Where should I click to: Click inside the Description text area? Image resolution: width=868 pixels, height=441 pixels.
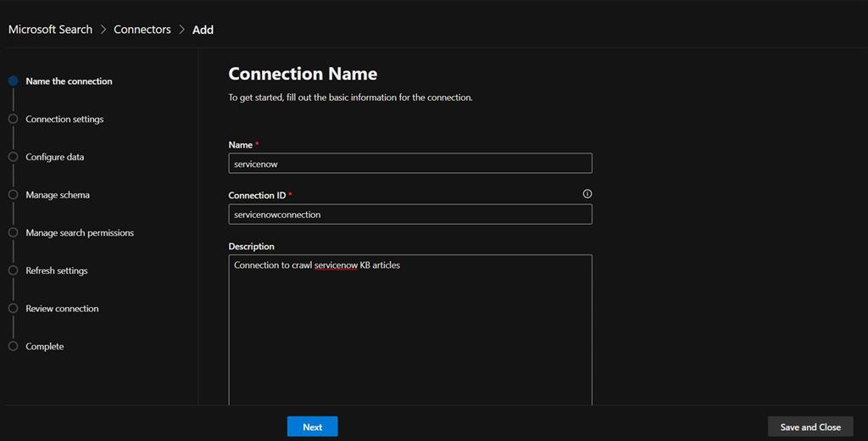click(x=410, y=330)
